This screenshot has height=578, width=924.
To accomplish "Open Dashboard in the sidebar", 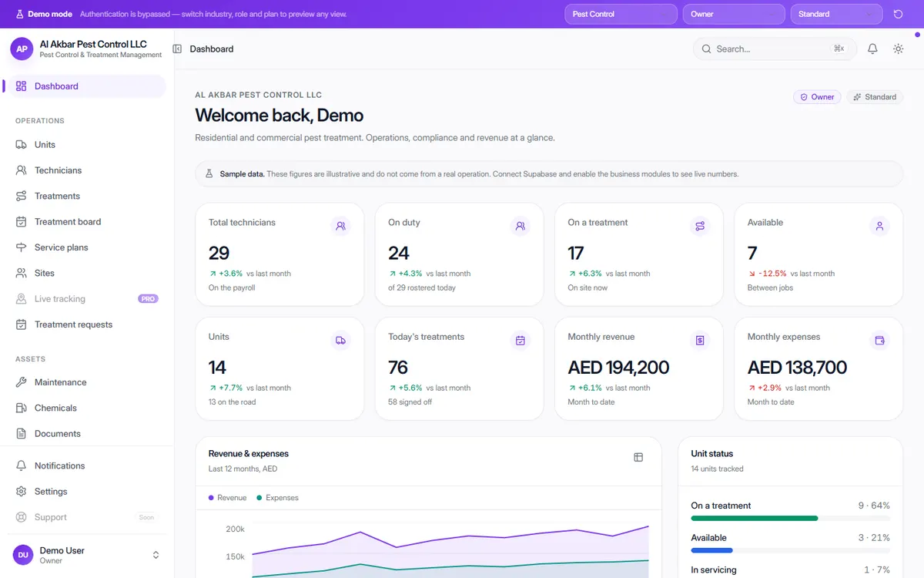I will (x=86, y=86).
